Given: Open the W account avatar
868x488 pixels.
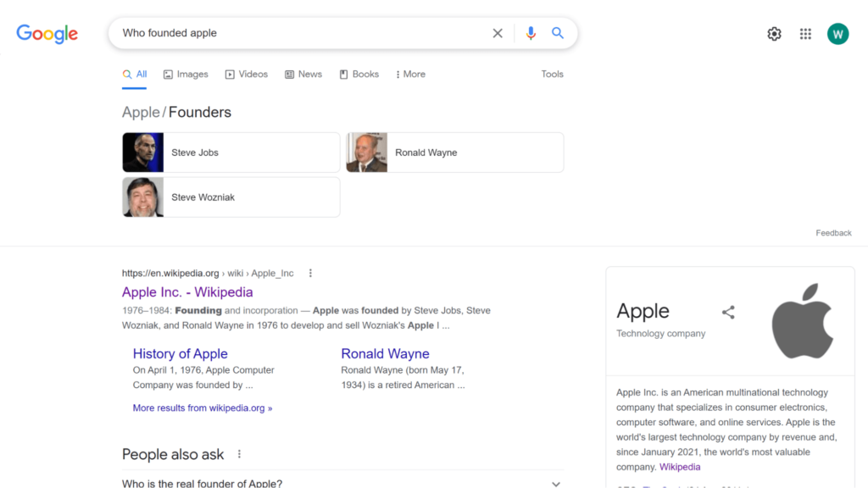Looking at the screenshot, I should [837, 34].
